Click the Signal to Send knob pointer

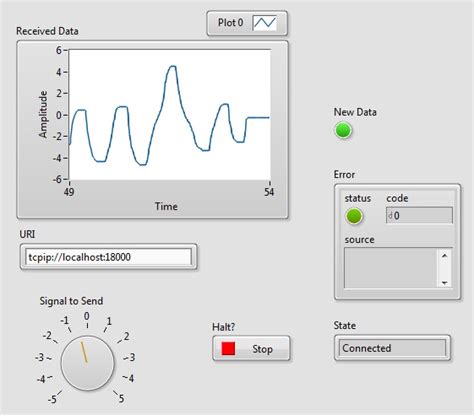(x=84, y=352)
